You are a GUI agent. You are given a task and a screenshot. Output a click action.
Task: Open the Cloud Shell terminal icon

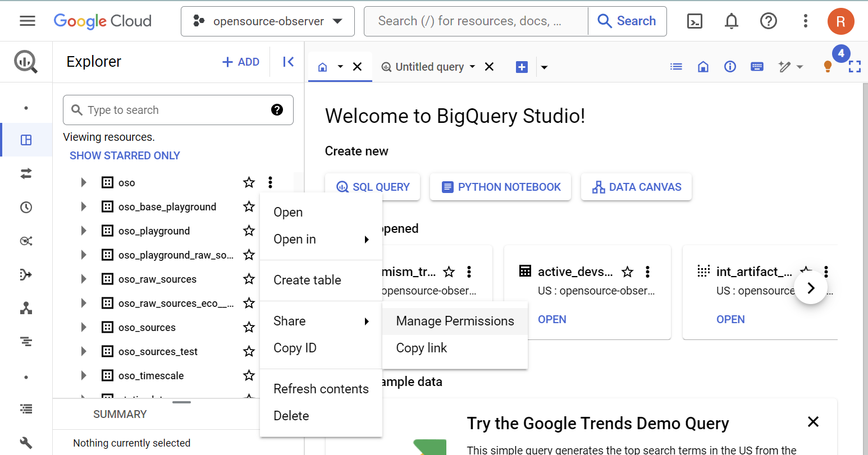695,21
